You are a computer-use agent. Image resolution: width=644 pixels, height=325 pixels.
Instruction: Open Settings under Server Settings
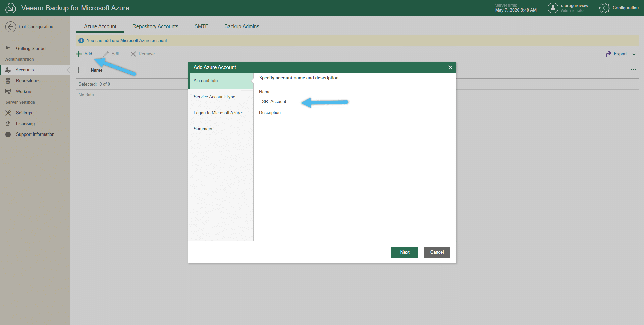(35, 113)
